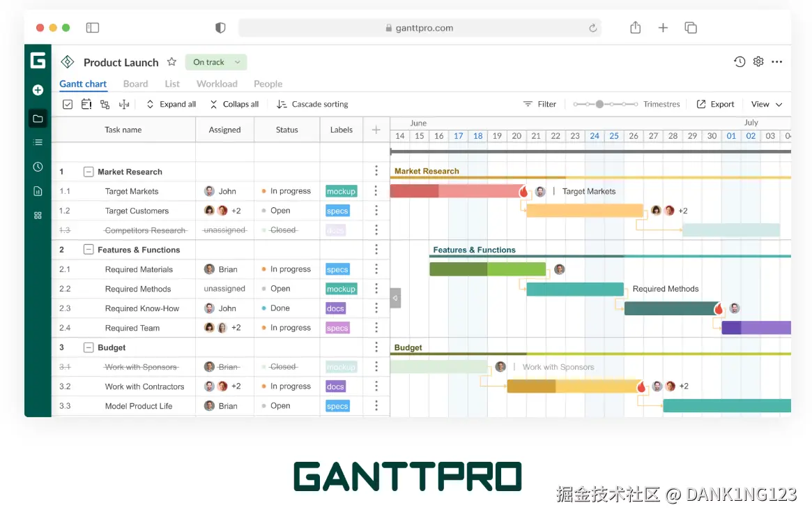
Task: Collapse the Features & Functions group
Action: click(x=89, y=250)
